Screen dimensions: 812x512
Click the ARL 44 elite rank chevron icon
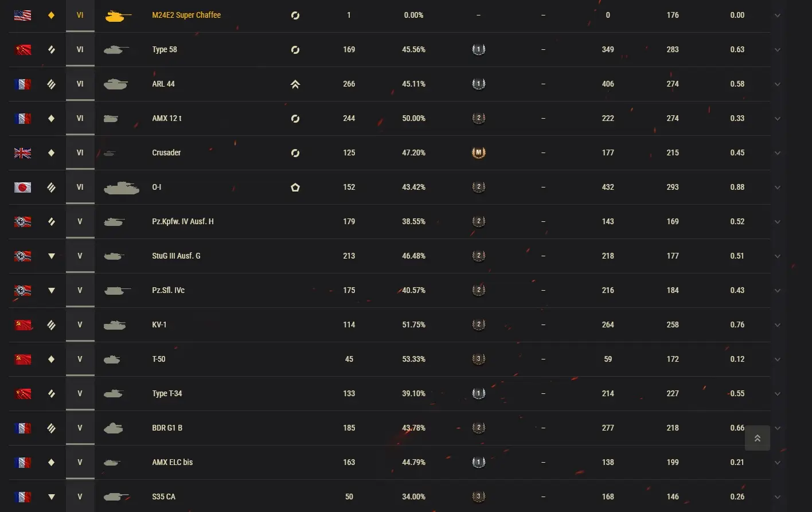(x=295, y=84)
